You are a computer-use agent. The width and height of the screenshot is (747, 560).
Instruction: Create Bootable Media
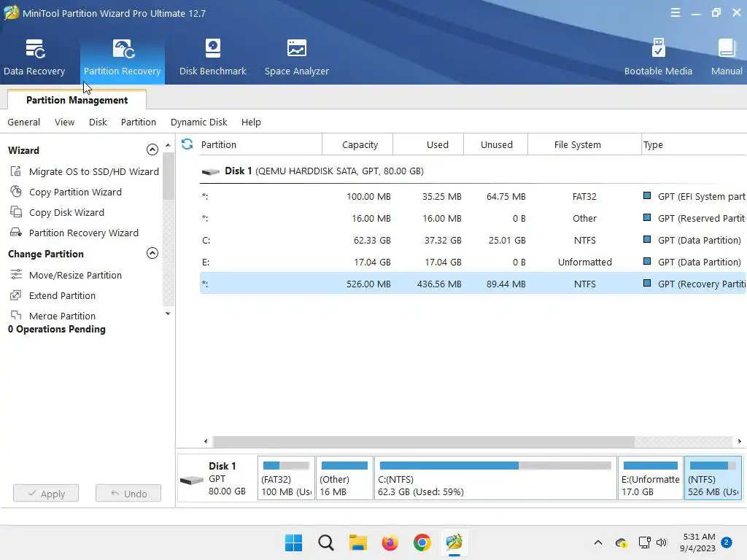click(x=658, y=57)
